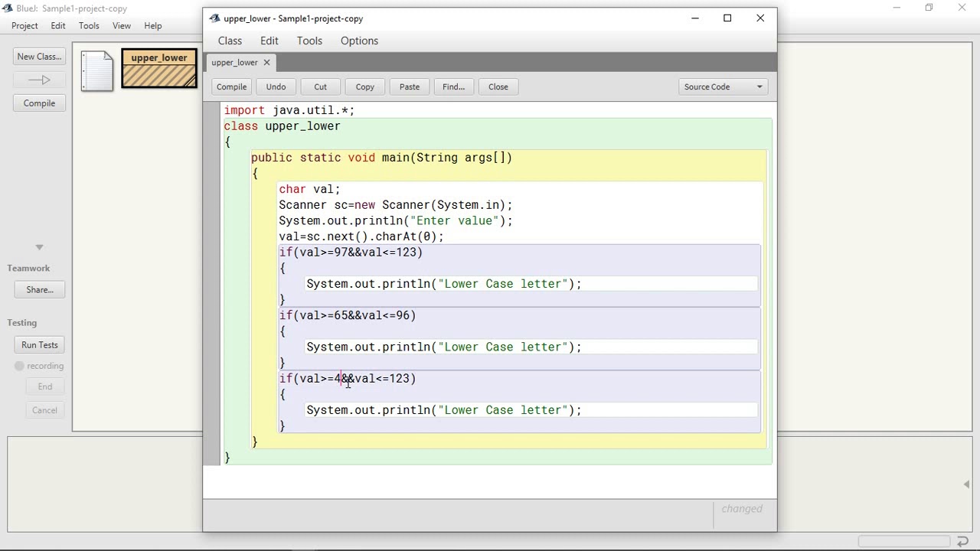Click the BlueJ editor window icon in title bar
This screenshot has height=551, width=980.
(214, 18)
